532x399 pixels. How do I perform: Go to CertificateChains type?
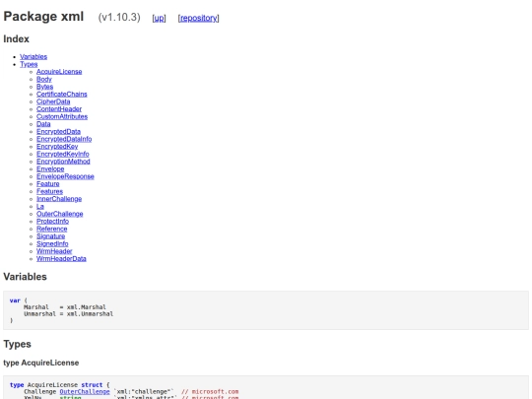[x=62, y=94]
